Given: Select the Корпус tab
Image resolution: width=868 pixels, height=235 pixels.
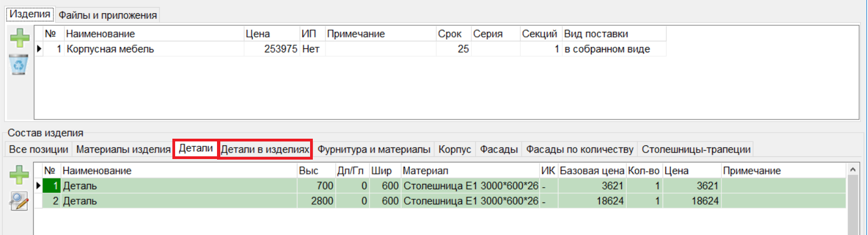Looking at the screenshot, I should click(x=454, y=149).
